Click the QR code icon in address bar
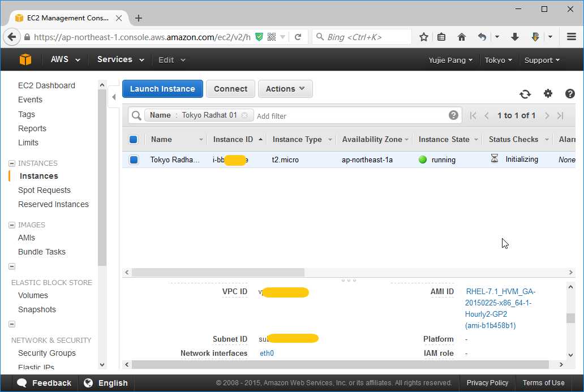The height and width of the screenshot is (392, 584). tap(272, 37)
